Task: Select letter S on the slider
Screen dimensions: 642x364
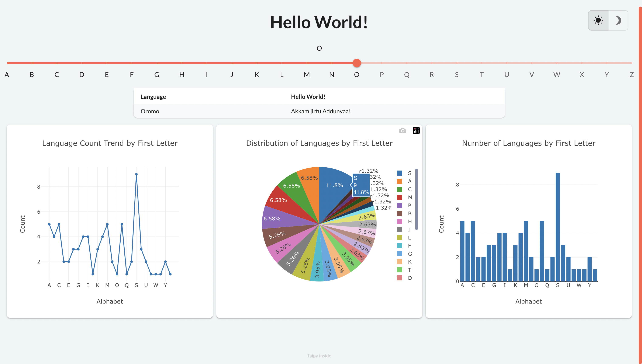Action: 457,63
